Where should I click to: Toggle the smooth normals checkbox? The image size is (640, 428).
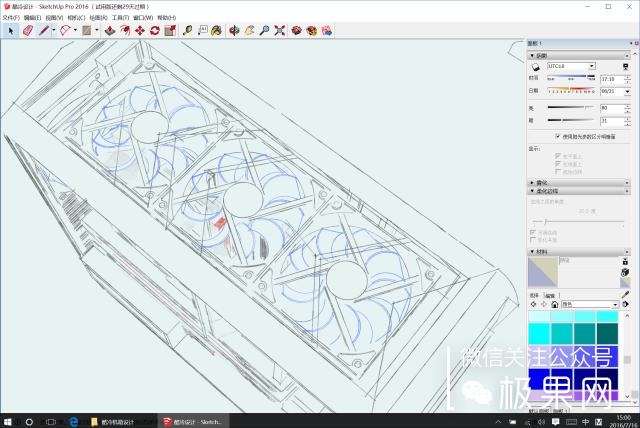tap(533, 231)
